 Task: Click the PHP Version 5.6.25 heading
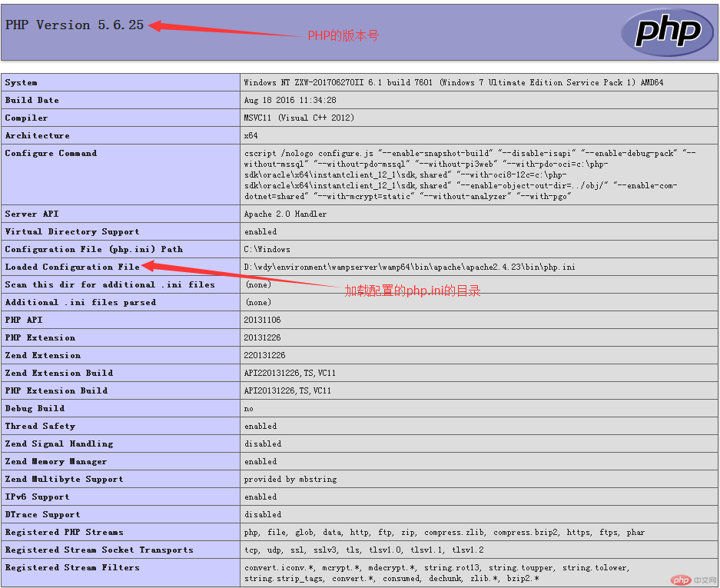point(75,25)
